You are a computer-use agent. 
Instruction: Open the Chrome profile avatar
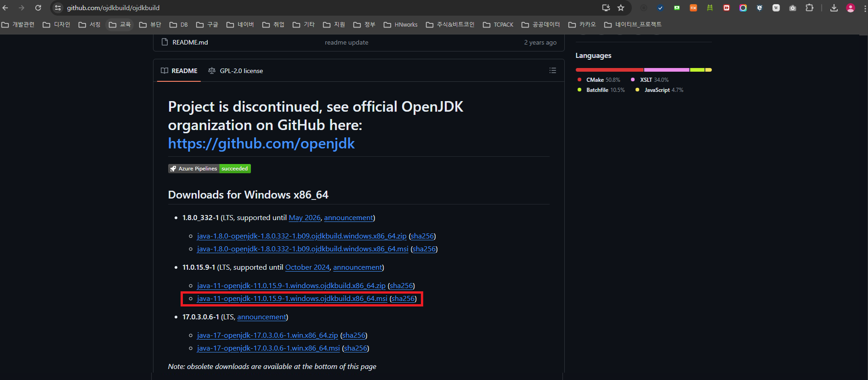tap(851, 8)
